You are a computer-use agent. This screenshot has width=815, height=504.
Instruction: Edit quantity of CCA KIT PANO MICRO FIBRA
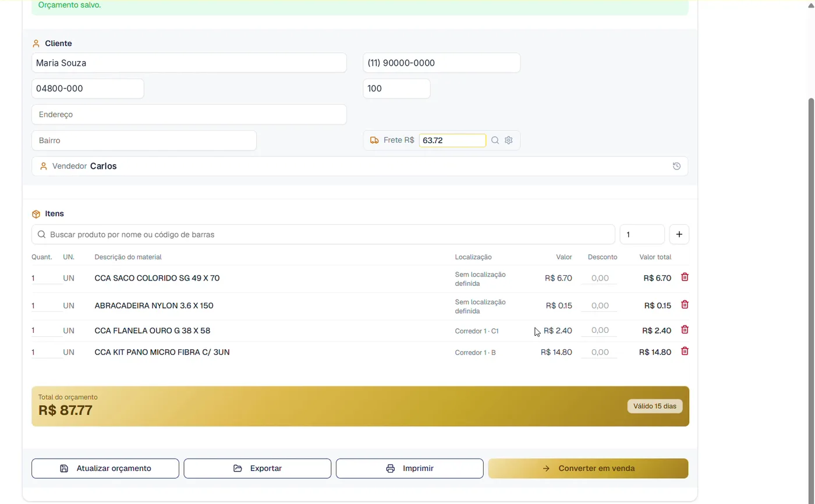[x=47, y=352]
